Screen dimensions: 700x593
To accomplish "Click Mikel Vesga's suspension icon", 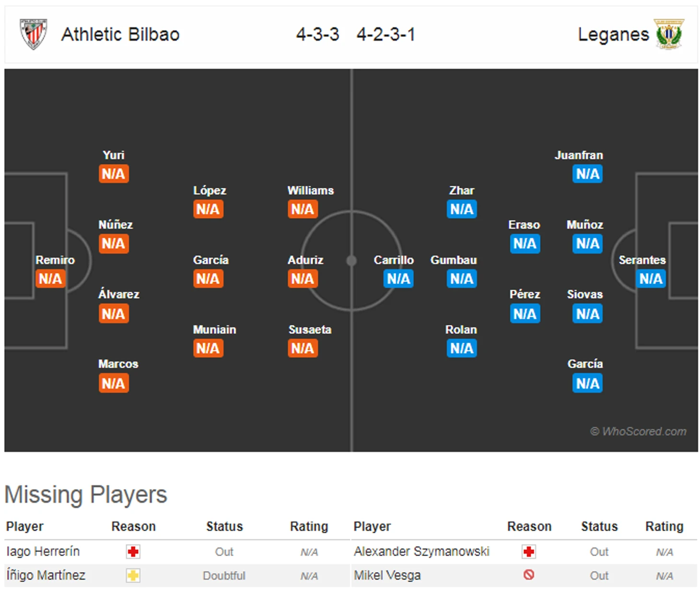I will click(x=529, y=574).
